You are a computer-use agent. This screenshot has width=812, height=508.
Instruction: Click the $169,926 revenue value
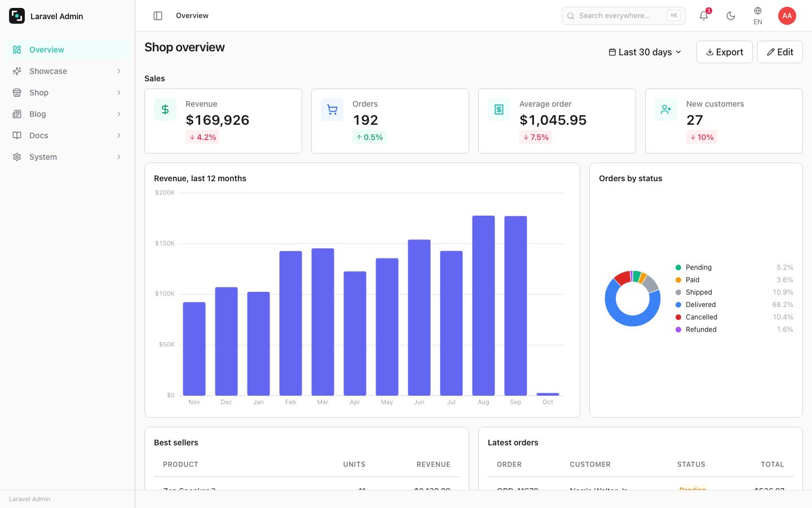[218, 120]
